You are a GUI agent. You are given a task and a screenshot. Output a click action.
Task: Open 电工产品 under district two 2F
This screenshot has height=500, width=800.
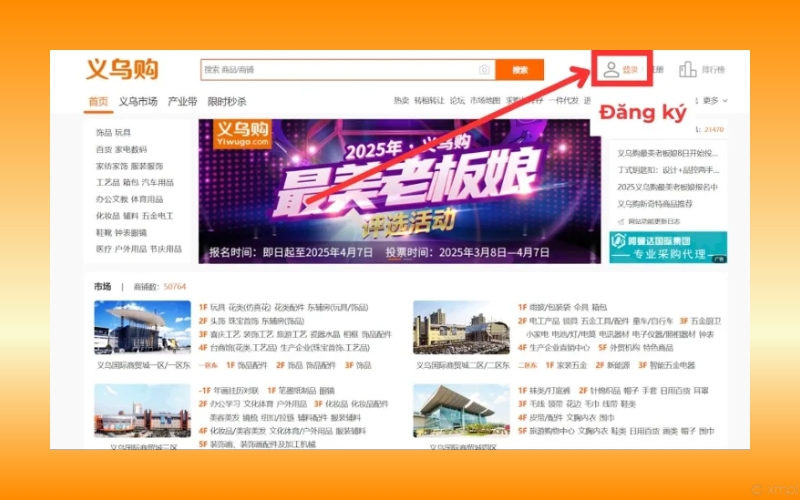pyautogui.click(x=545, y=321)
